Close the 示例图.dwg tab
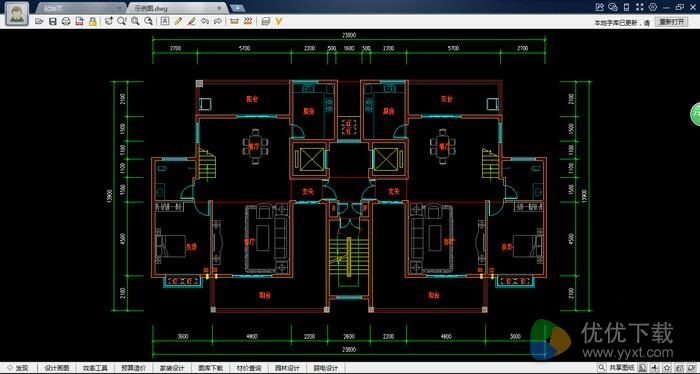This screenshot has width=700, height=374. click(x=219, y=8)
